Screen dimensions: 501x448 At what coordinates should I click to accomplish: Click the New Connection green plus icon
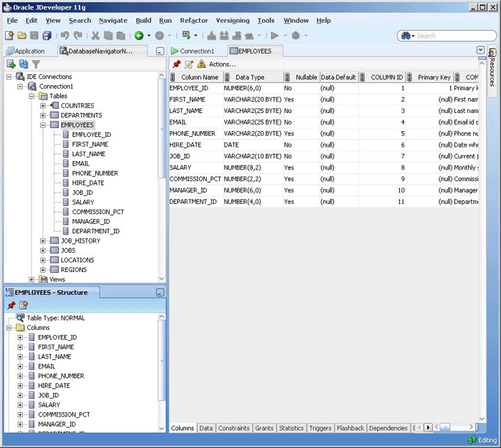[11, 64]
